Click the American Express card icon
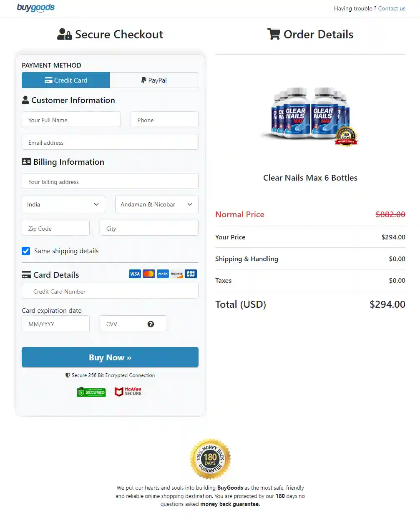The image size is (420, 518). [163, 274]
